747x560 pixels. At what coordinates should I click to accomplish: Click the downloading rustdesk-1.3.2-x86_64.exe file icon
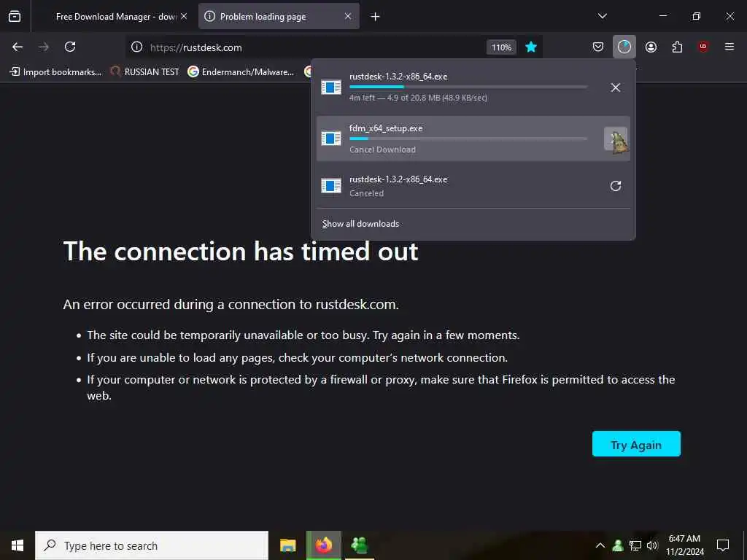click(331, 87)
